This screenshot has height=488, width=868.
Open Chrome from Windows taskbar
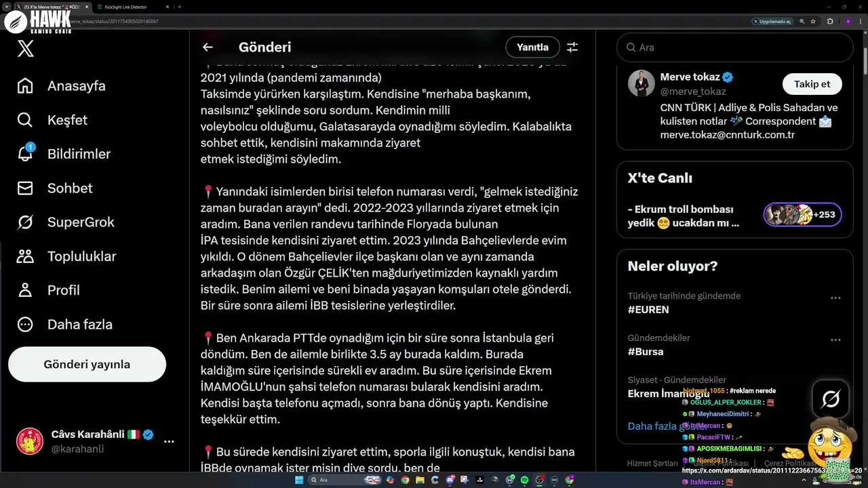click(405, 480)
